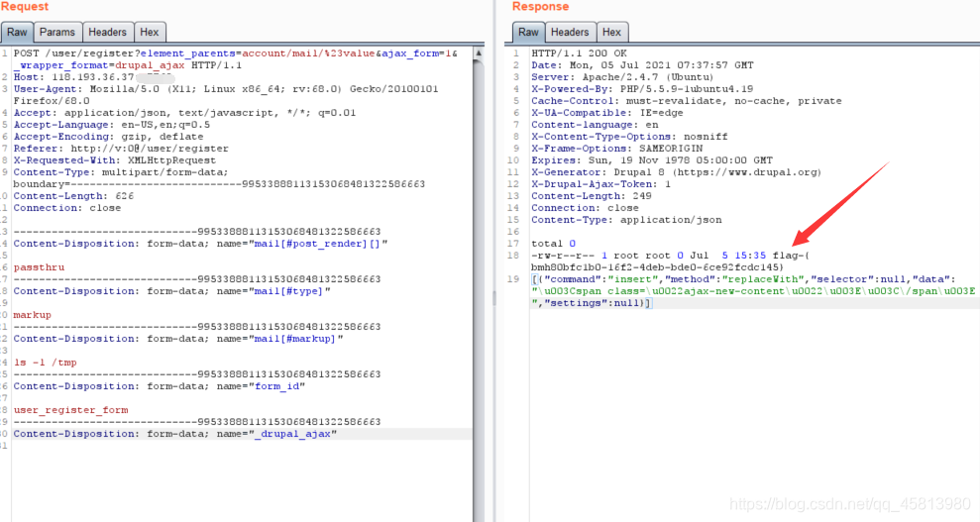Image resolution: width=980 pixels, height=522 pixels.
Task: Open the Request Params tab
Action: point(56,32)
